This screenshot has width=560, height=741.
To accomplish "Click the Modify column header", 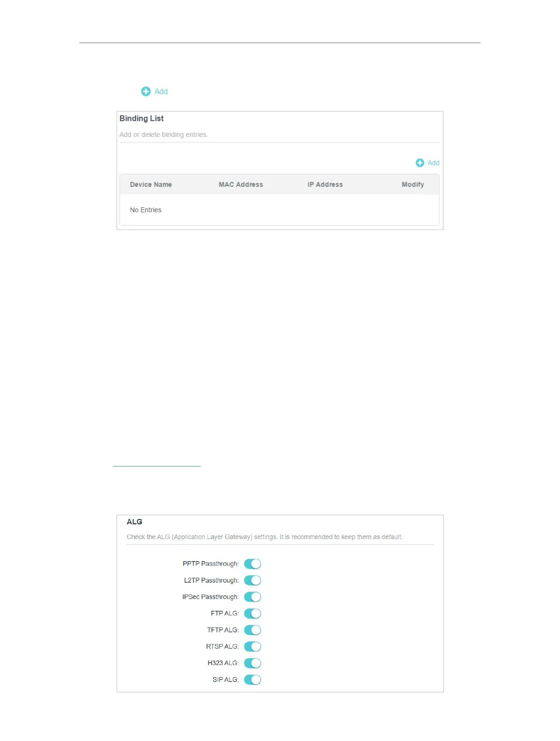I will click(413, 185).
